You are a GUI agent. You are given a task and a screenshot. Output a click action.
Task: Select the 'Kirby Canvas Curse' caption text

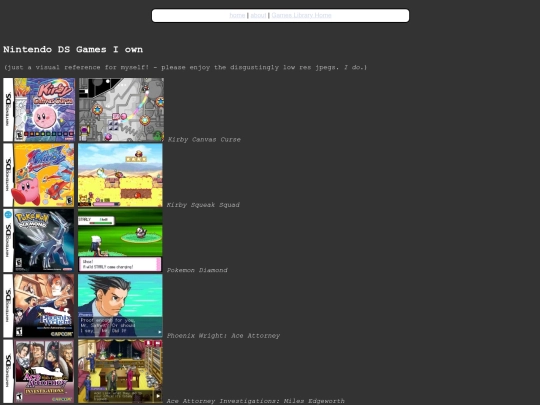[204, 139]
